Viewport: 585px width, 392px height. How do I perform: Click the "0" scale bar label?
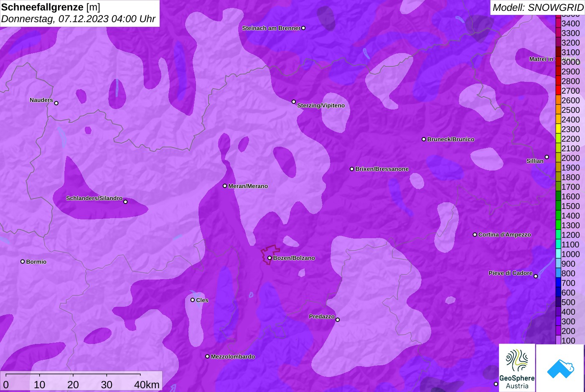click(6, 384)
